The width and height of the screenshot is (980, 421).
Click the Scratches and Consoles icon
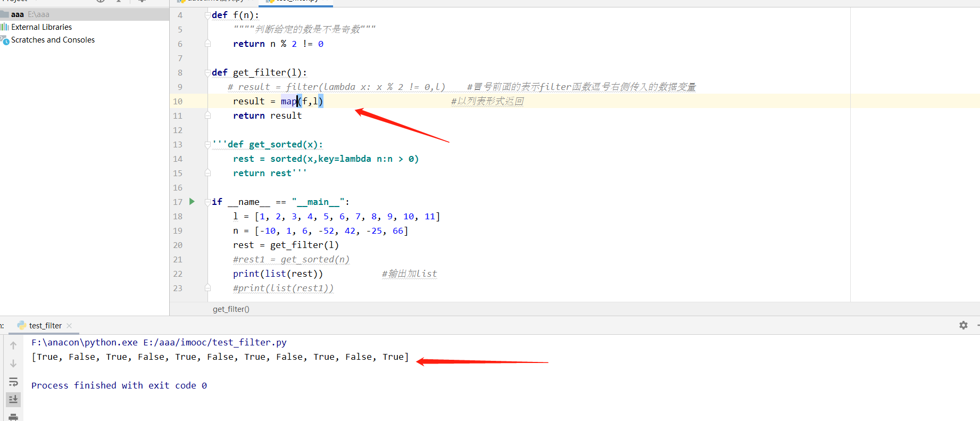(x=5, y=40)
